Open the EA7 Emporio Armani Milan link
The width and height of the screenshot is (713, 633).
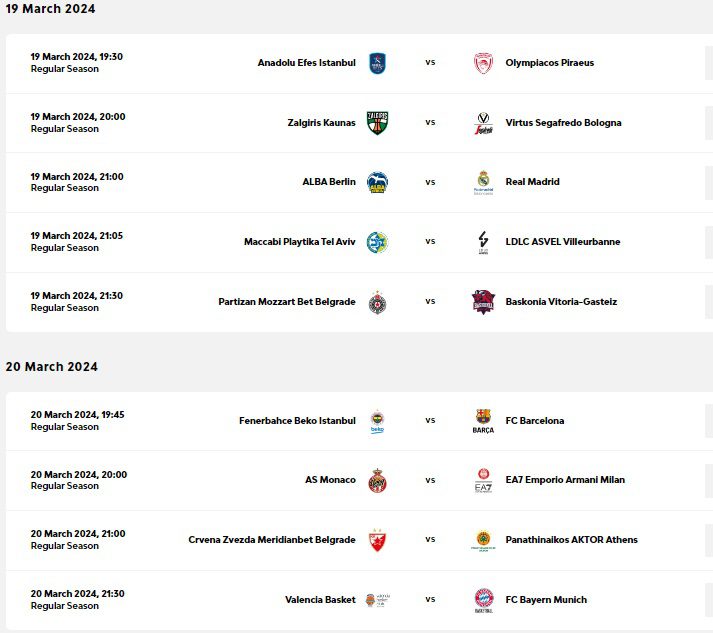click(x=565, y=480)
